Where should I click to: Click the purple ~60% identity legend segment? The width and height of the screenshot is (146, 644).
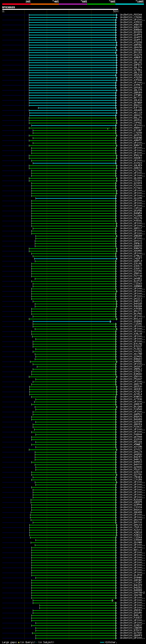click(73, 4)
